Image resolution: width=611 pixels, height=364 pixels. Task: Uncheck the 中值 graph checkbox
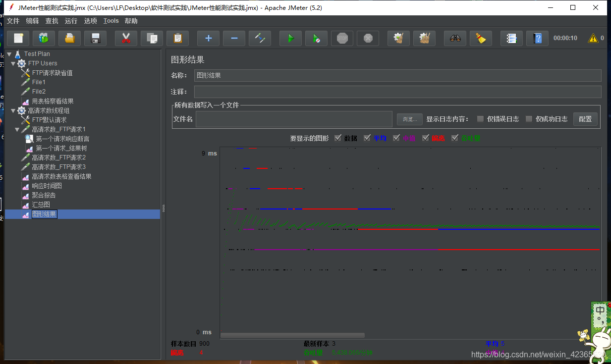click(x=396, y=138)
